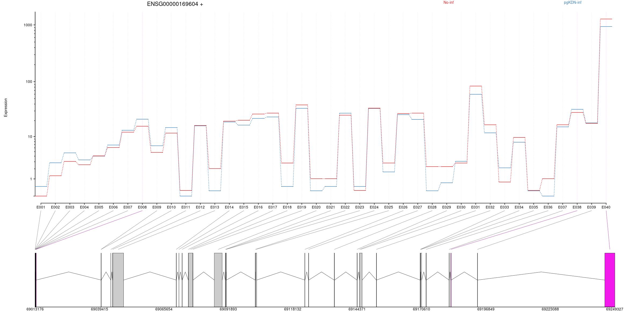
Task: Click the 1000 tick label on y-axis
Action: pyautogui.click(x=28, y=25)
